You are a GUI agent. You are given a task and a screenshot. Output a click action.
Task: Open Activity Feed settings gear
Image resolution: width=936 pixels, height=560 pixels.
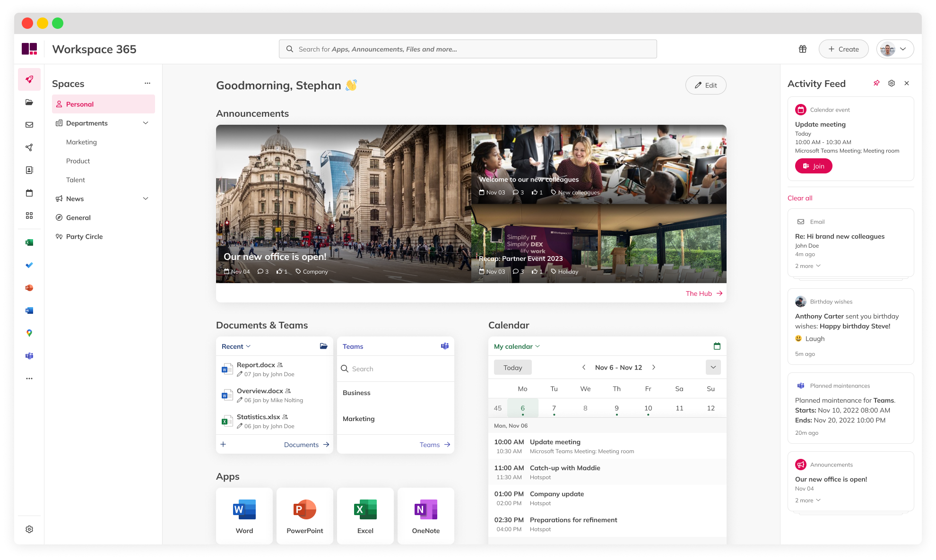click(x=892, y=83)
